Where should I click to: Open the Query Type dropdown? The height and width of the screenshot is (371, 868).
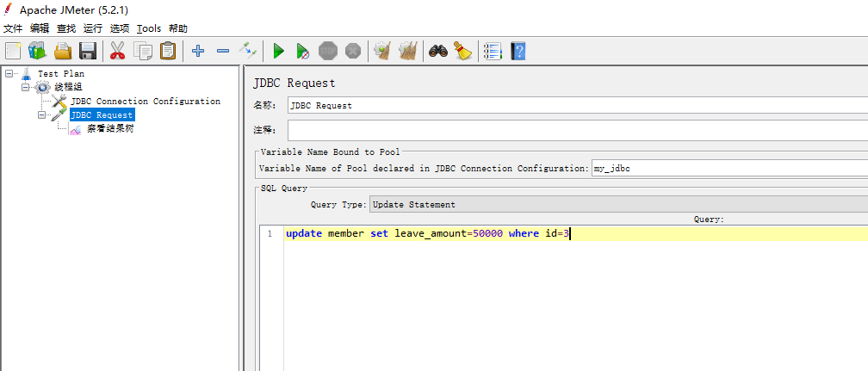tap(617, 204)
